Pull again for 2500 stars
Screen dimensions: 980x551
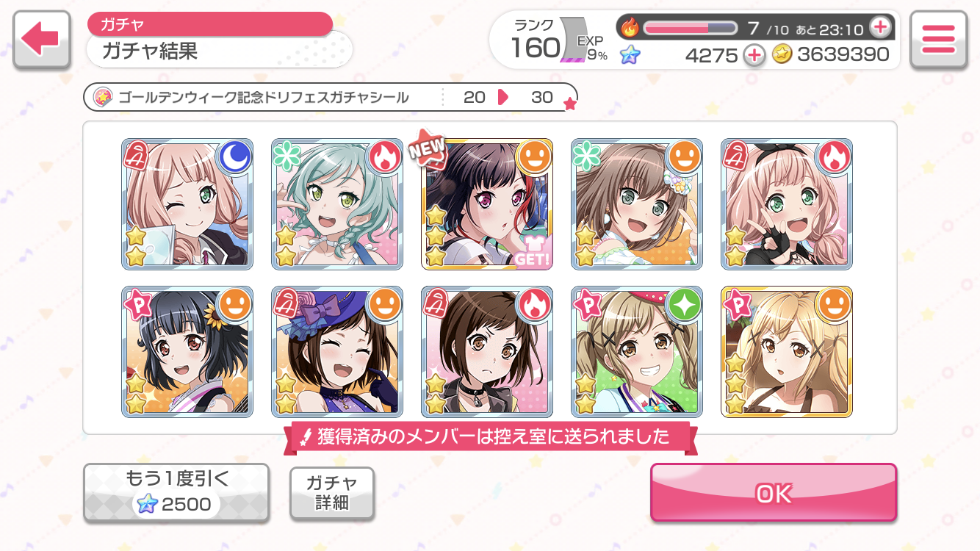click(176, 493)
